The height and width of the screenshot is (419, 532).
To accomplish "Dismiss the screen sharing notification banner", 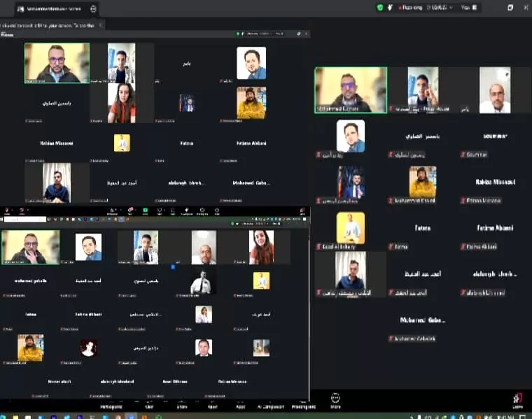I will click(101, 24).
